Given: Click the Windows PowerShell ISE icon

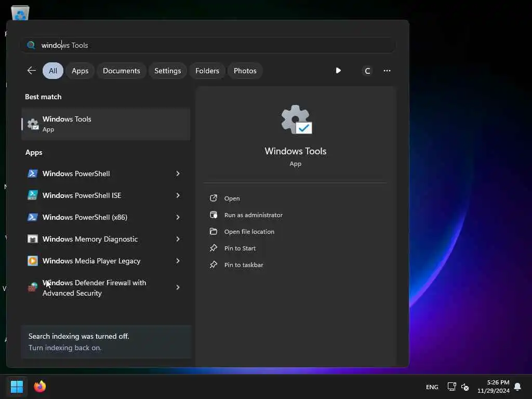Looking at the screenshot, I should tap(33, 195).
